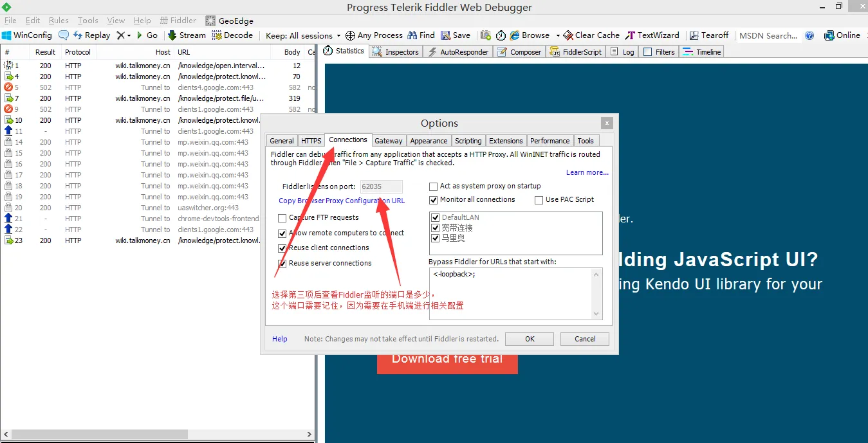The height and width of the screenshot is (443, 868).
Task: Click Copy Browser Proxy Configuration URL link
Action: click(x=342, y=201)
